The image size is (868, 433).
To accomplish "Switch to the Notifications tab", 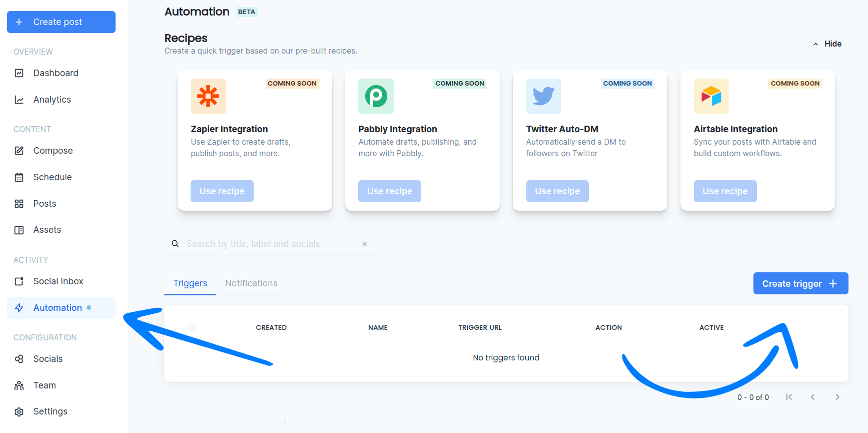I will pyautogui.click(x=251, y=283).
